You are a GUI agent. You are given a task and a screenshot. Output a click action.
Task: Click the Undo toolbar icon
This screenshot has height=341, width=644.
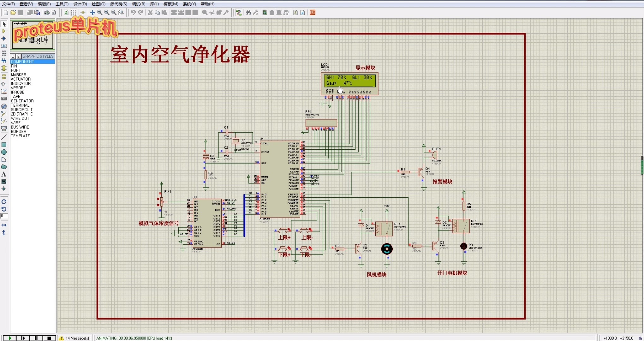pyautogui.click(x=133, y=13)
